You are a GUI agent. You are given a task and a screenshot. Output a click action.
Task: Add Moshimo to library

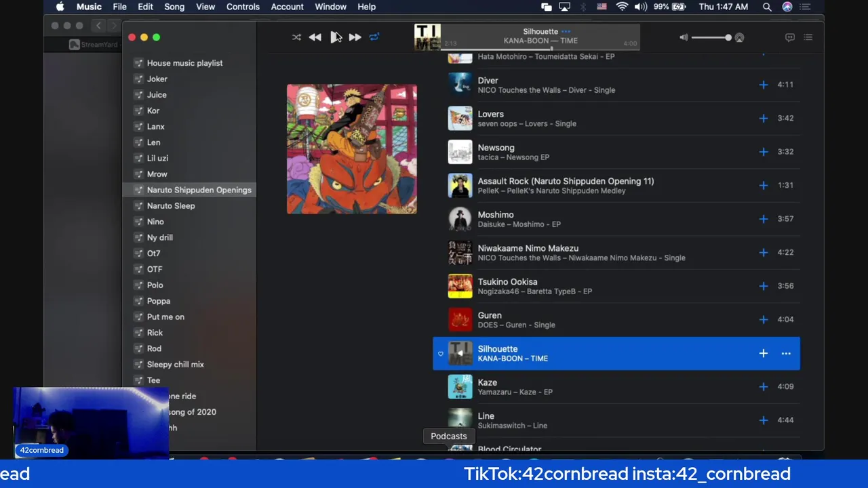point(763,219)
